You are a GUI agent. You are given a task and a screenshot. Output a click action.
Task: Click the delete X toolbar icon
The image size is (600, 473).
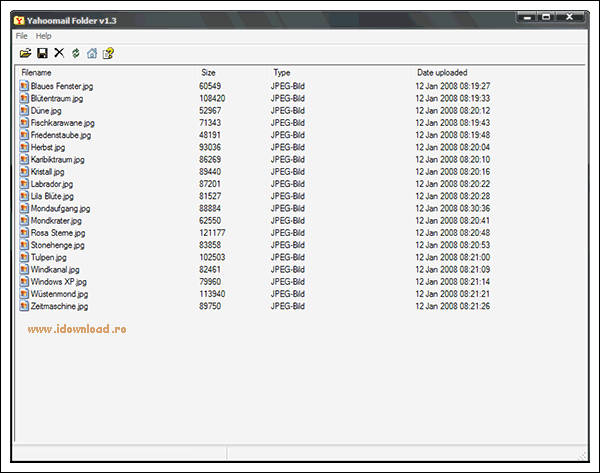(x=59, y=53)
